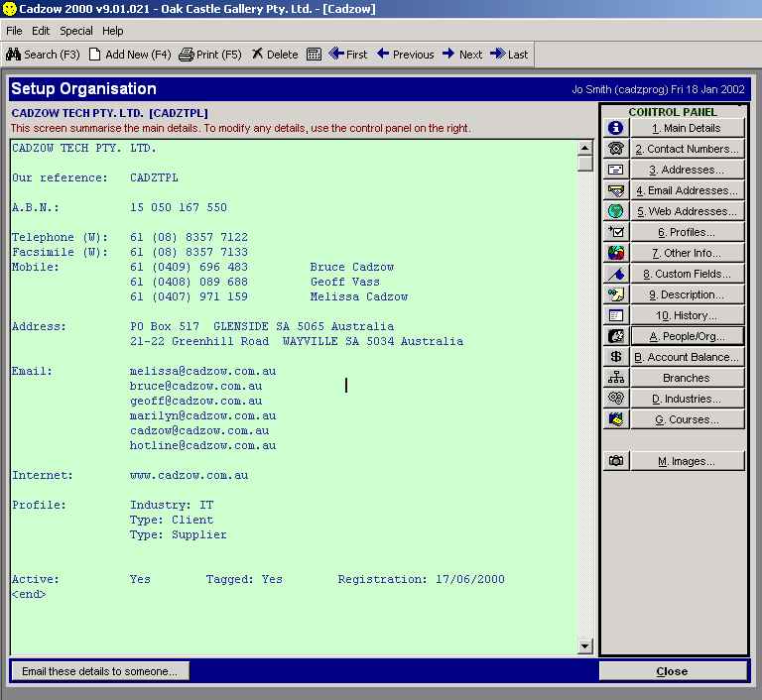
Task: Open 3. Addresses panel
Action: coord(687,170)
